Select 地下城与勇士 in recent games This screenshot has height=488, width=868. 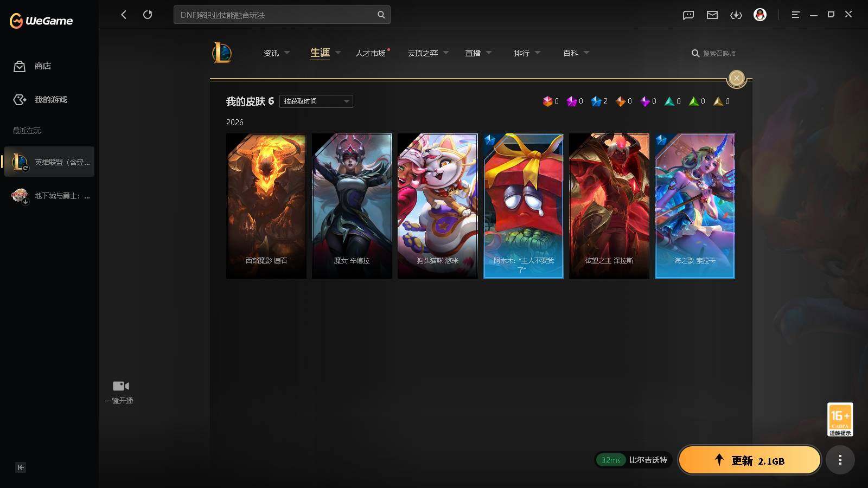tap(49, 196)
